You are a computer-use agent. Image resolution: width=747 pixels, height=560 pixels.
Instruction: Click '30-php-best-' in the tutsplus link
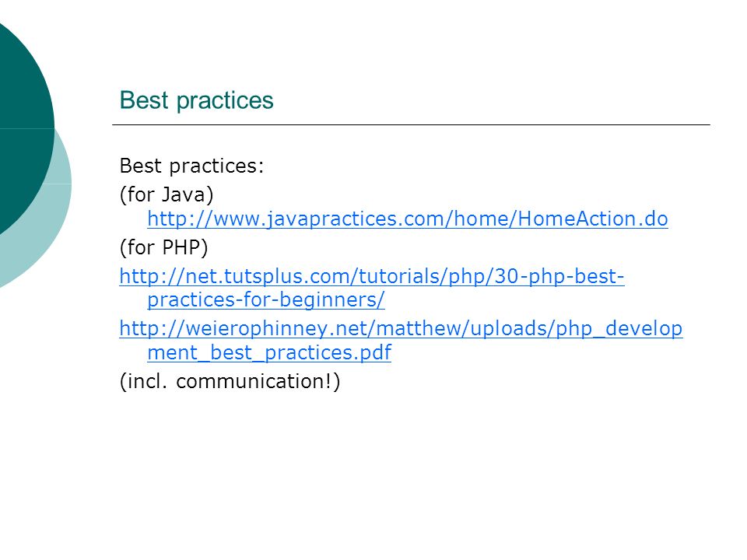pyautogui.click(x=559, y=276)
